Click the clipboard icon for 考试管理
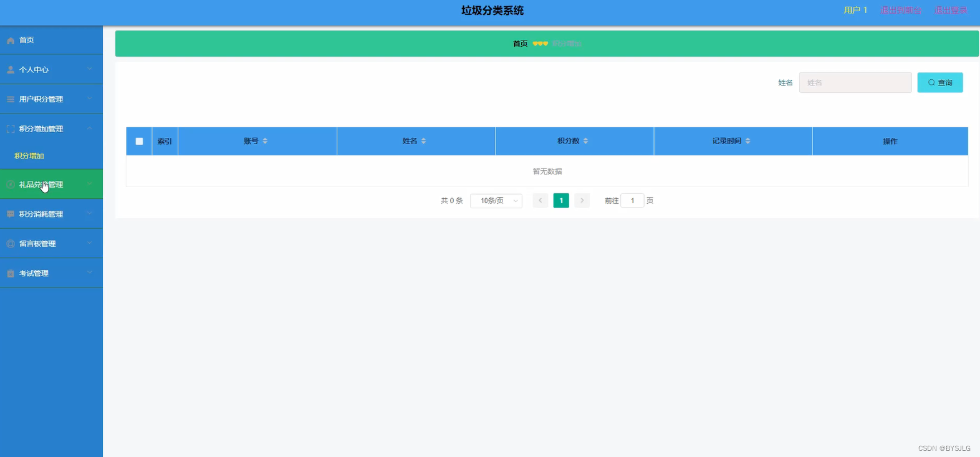Image resolution: width=980 pixels, height=457 pixels. pyautogui.click(x=11, y=274)
